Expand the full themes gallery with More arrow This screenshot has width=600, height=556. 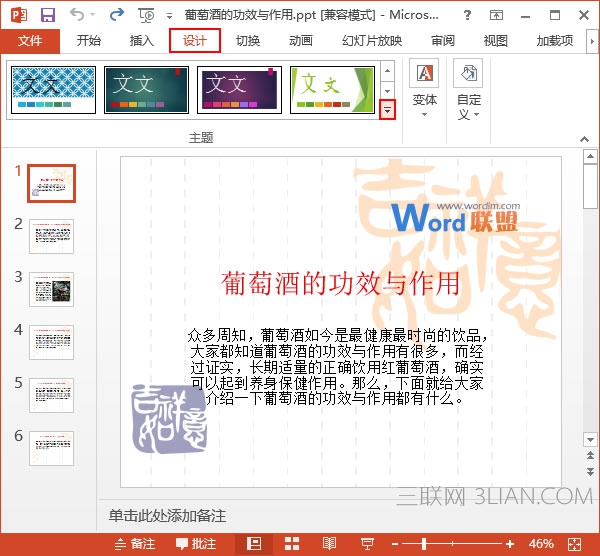387,110
